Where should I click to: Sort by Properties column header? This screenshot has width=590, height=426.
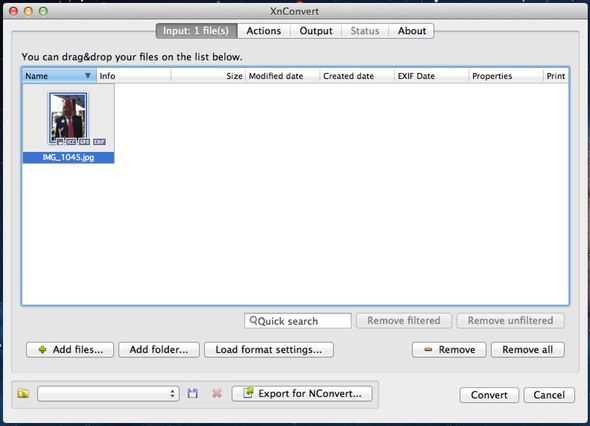point(506,76)
